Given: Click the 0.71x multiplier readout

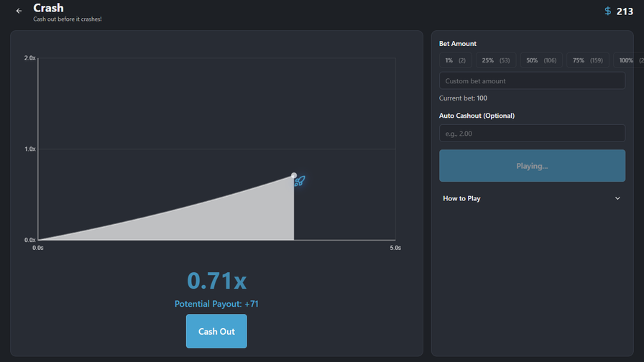Looking at the screenshot, I should (x=216, y=281).
